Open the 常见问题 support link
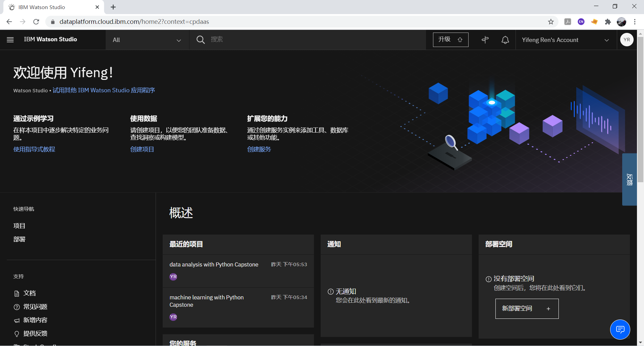 [x=35, y=307]
